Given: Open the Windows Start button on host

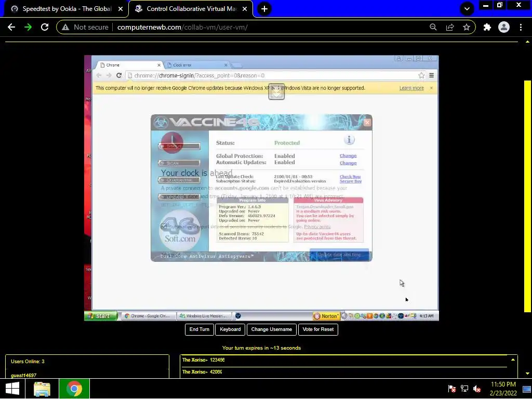Looking at the screenshot, I should pos(12,389).
